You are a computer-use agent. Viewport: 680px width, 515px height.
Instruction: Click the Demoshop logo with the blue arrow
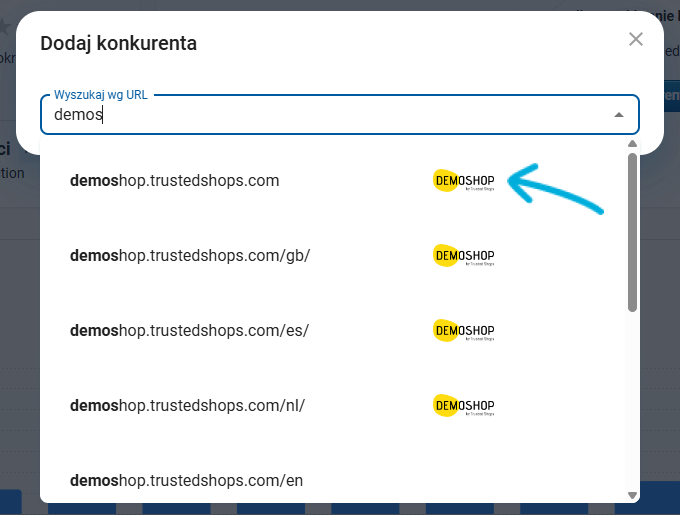463,181
